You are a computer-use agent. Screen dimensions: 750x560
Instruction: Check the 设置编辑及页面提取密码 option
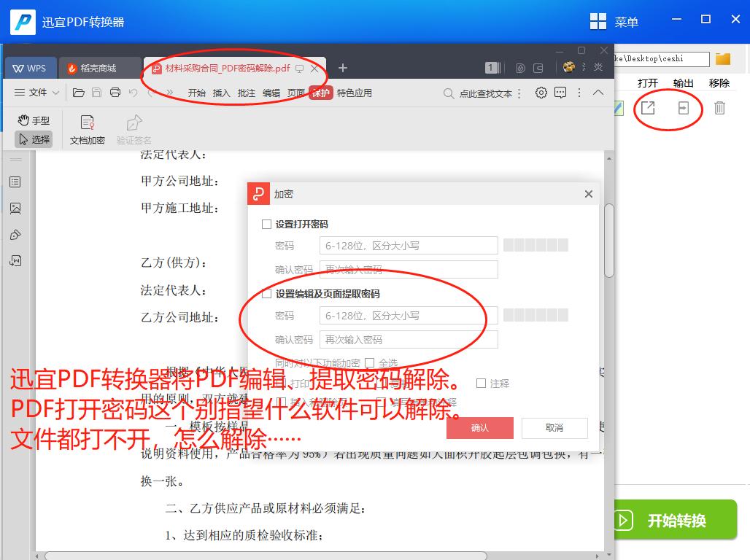[267, 294]
